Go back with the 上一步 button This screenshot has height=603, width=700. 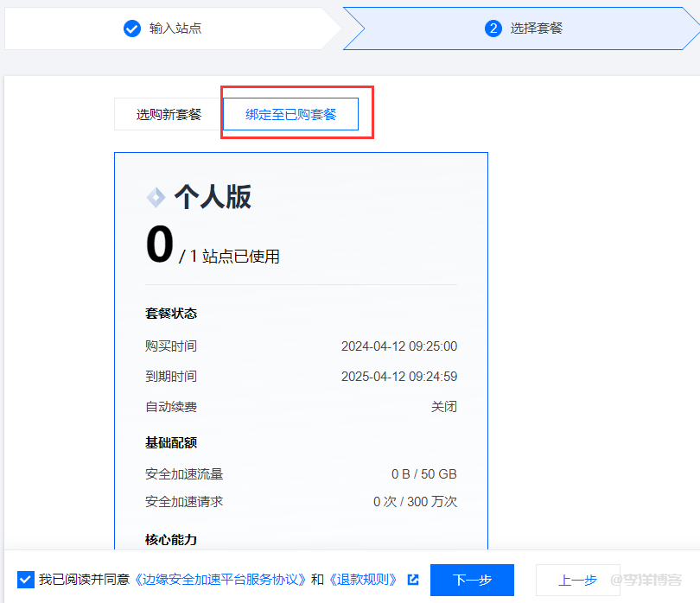[576, 580]
